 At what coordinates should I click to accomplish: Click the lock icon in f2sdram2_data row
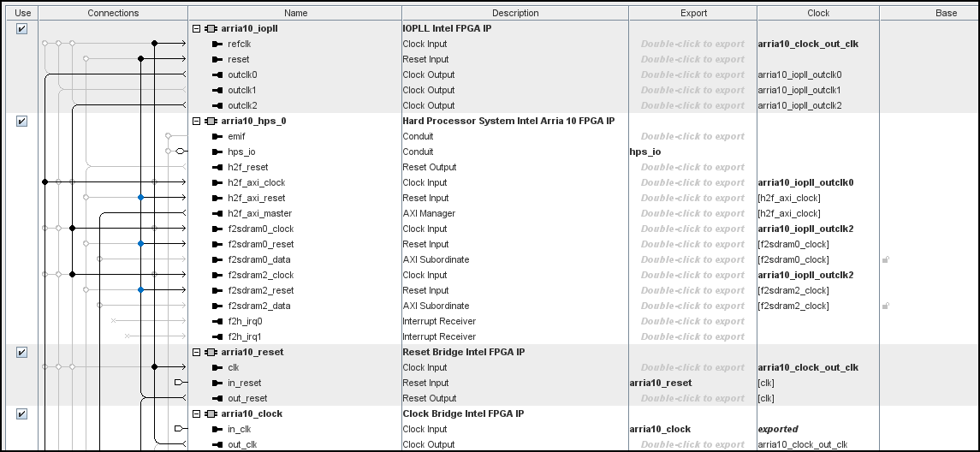point(886,306)
